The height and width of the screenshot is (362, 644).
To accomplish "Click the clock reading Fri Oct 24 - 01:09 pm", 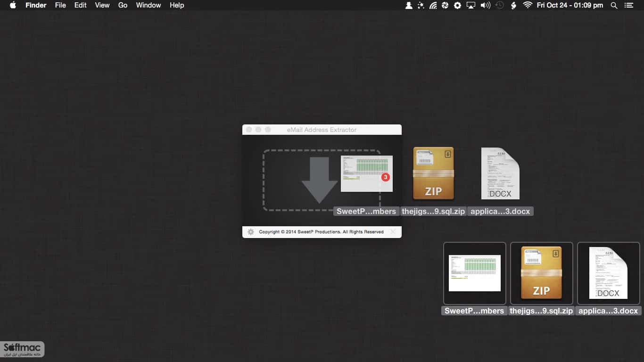I will (570, 5).
